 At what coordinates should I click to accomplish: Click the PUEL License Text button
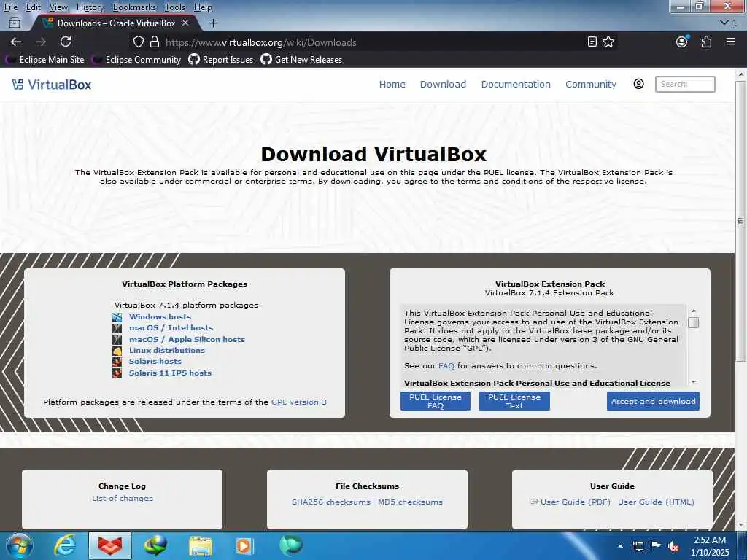click(x=514, y=402)
